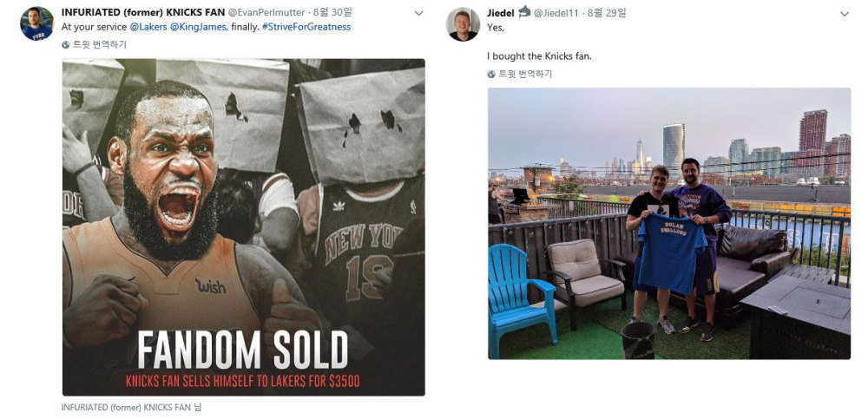Click the shark emoji next to Jiedel's name
The height and width of the screenshot is (419, 868).
coord(524,11)
